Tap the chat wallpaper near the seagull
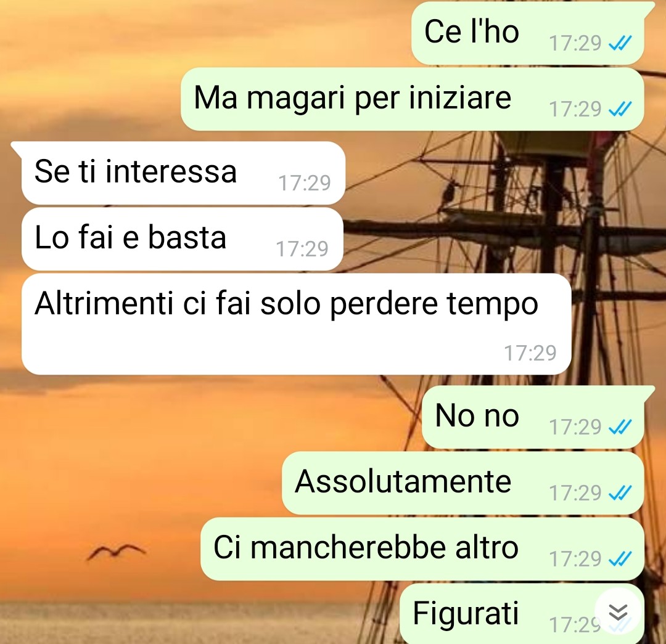This screenshot has width=666, height=644. click(x=115, y=552)
